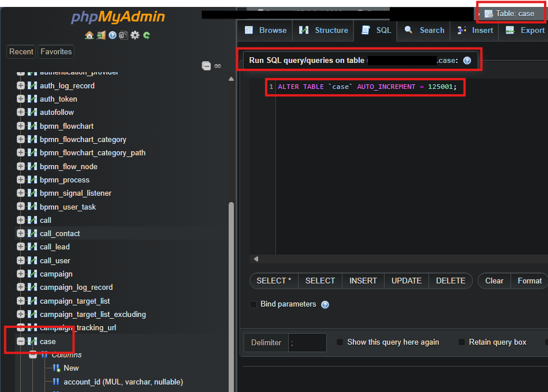
Task: Reload navigation panel with green refresh icon
Action: 147,35
